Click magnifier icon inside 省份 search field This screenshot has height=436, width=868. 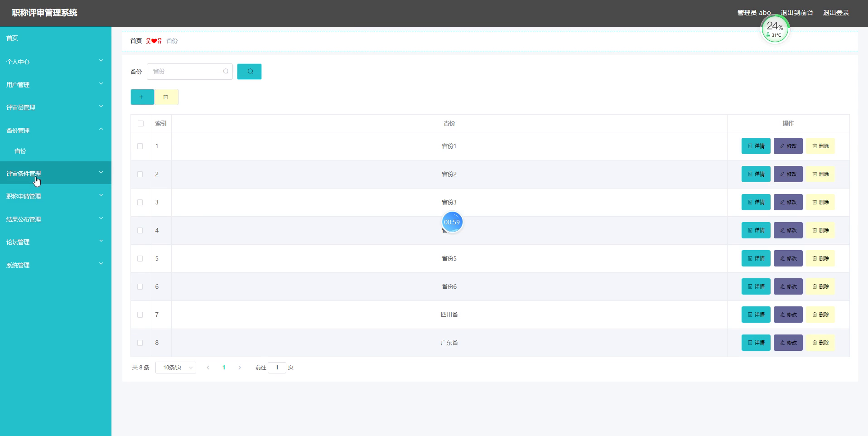pyautogui.click(x=226, y=72)
